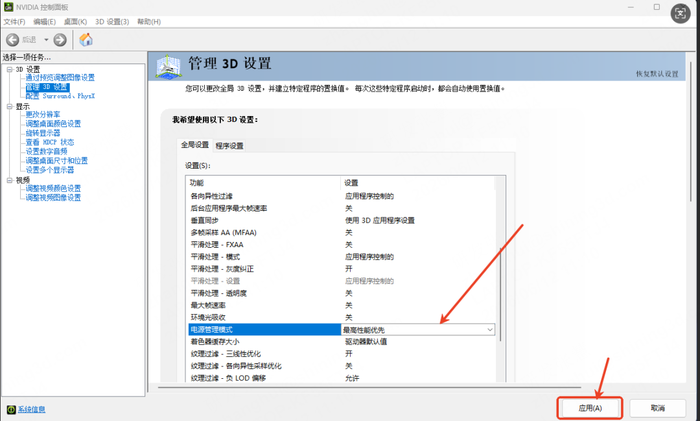Switch to the 全局设置 tab
Viewport: 700px width, 421px height.
pos(195,145)
